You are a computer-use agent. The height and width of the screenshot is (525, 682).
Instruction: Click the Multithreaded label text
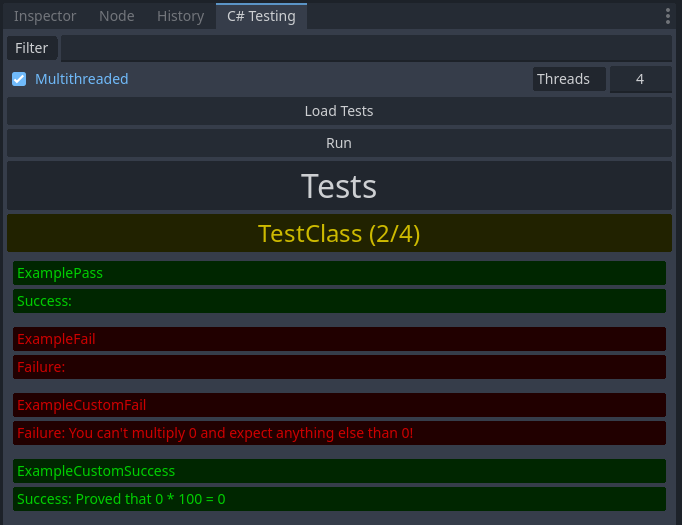pyautogui.click(x=82, y=79)
